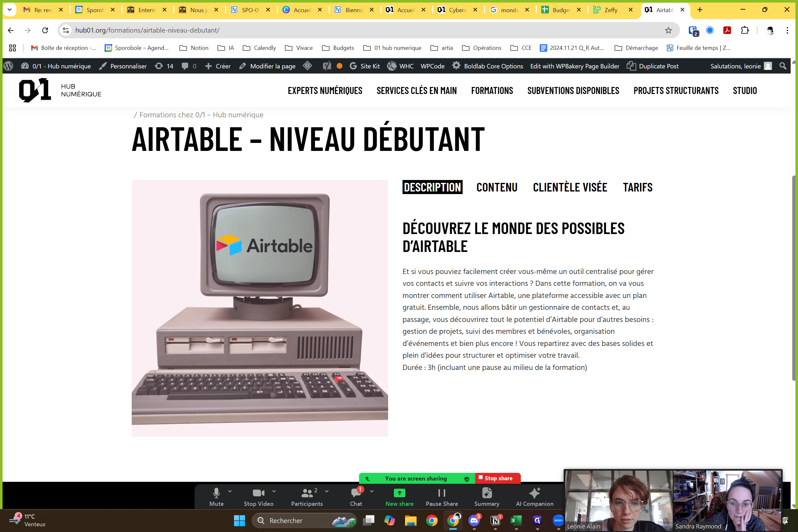The height and width of the screenshot is (532, 798).
Task: Open the Chrome tab search dropdown
Action: click(10, 10)
